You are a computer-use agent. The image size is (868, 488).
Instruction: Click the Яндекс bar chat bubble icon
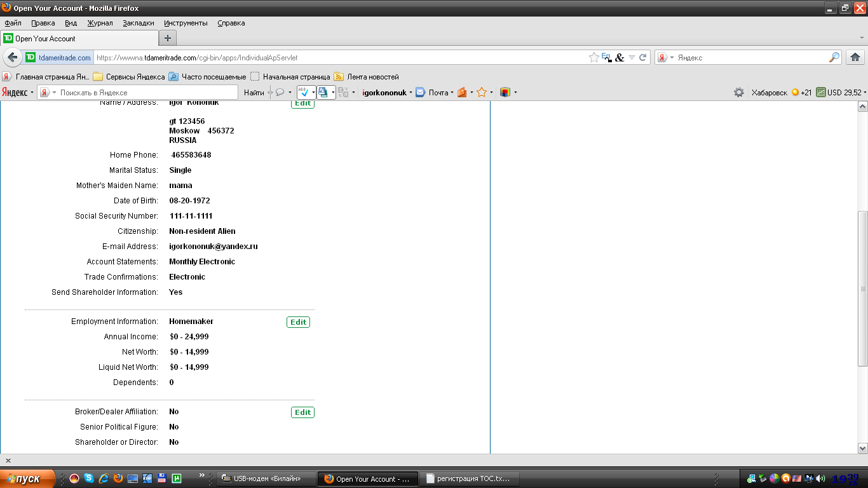pyautogui.click(x=280, y=92)
